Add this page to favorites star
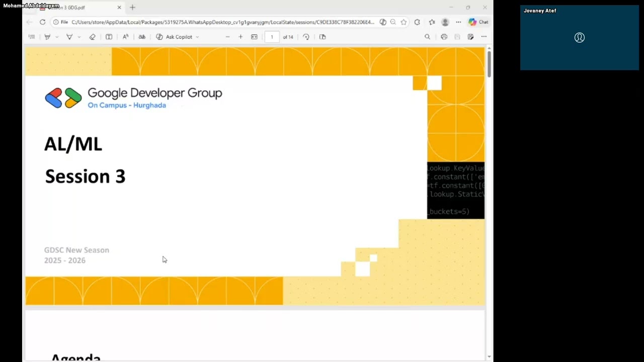 tap(404, 22)
